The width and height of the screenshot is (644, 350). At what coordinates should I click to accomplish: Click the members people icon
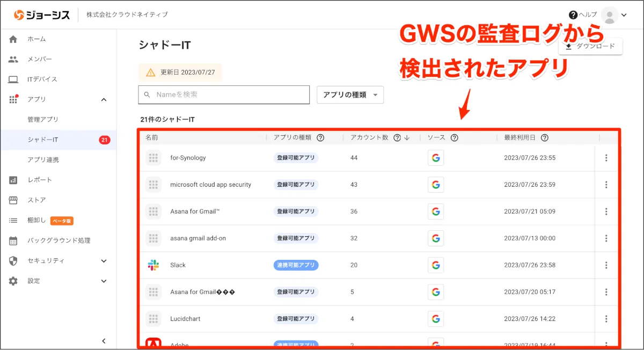(x=13, y=59)
